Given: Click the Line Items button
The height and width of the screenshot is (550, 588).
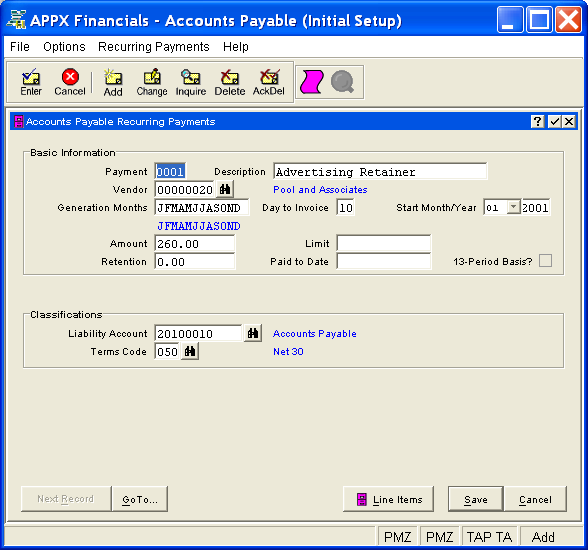Looking at the screenshot, I should coord(388,499).
